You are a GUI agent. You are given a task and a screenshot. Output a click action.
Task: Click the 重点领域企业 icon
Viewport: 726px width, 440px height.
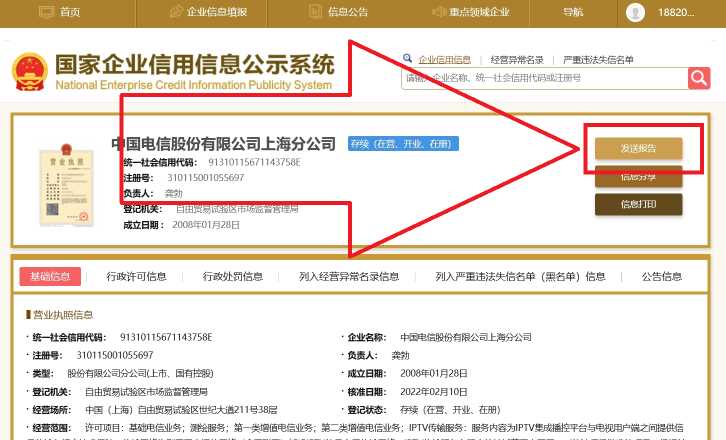point(438,12)
